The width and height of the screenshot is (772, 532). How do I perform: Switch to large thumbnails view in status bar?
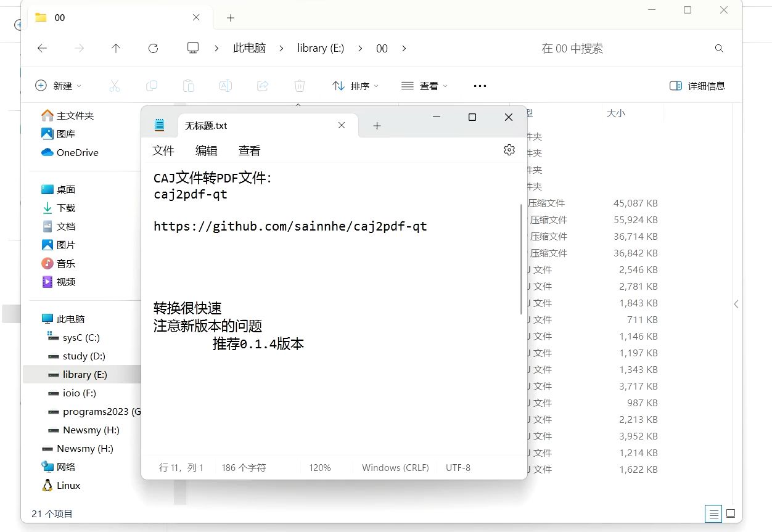[x=730, y=513]
